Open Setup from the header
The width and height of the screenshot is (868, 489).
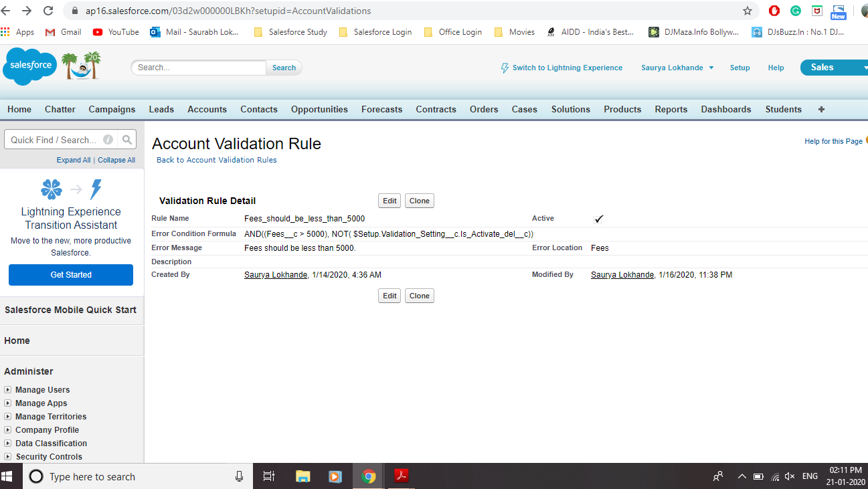coord(740,68)
